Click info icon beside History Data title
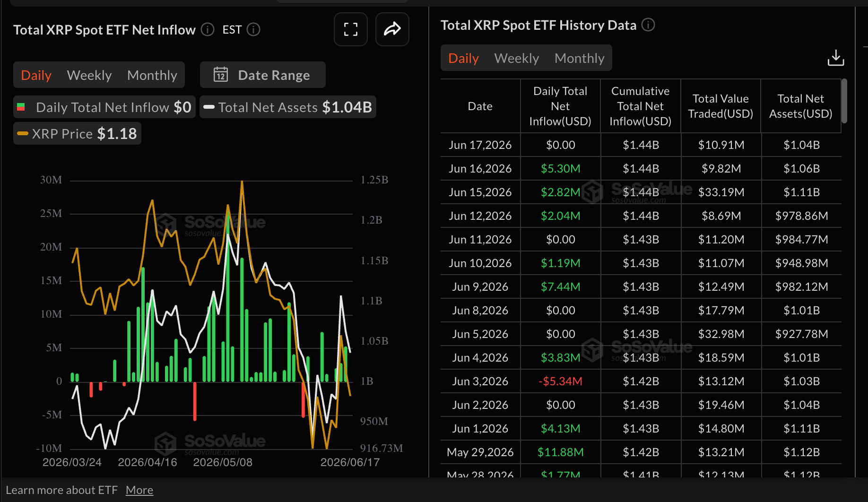This screenshot has height=502, width=868. 648,25
